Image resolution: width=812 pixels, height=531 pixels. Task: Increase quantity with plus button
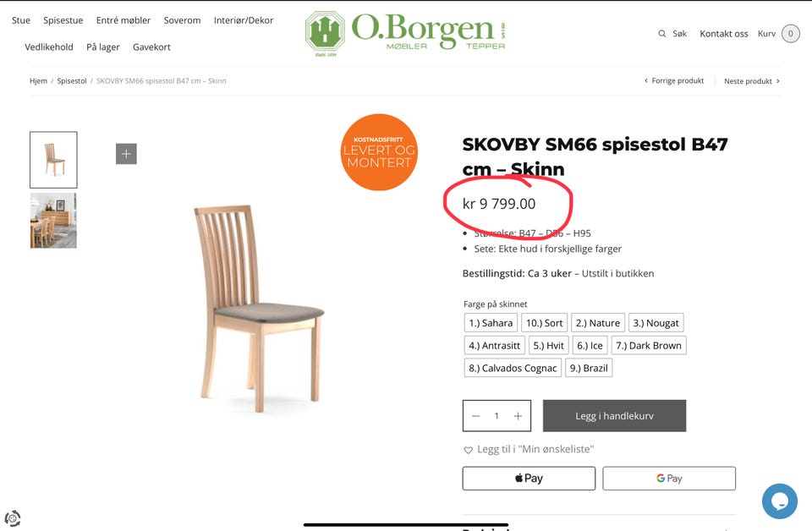pos(518,416)
